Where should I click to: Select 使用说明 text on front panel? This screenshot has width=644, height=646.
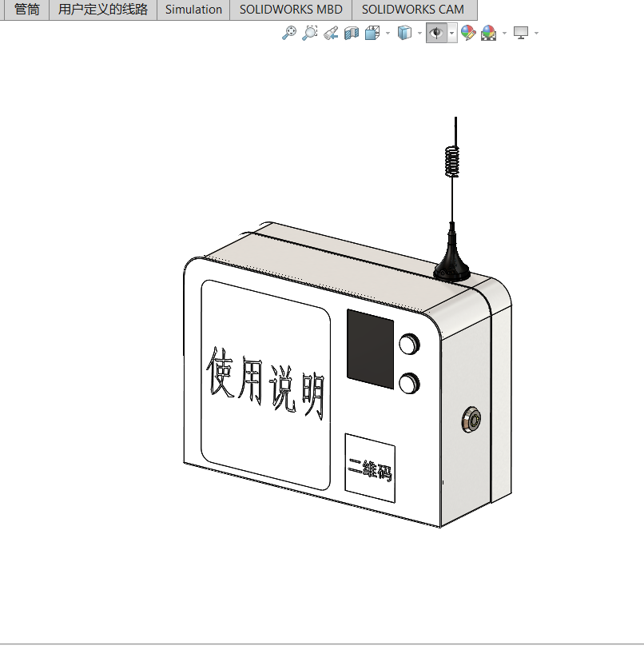[265, 383]
